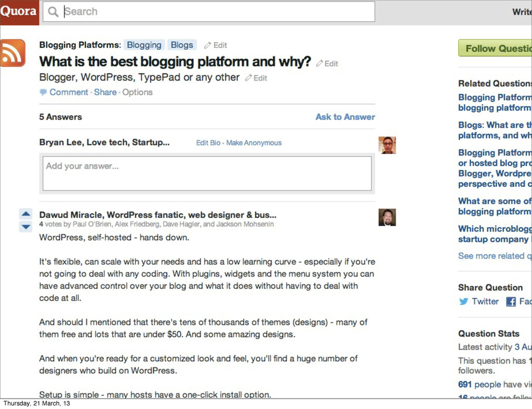This screenshot has height=409, width=532.
Task: Click the search magnifier icon
Action: point(53,12)
